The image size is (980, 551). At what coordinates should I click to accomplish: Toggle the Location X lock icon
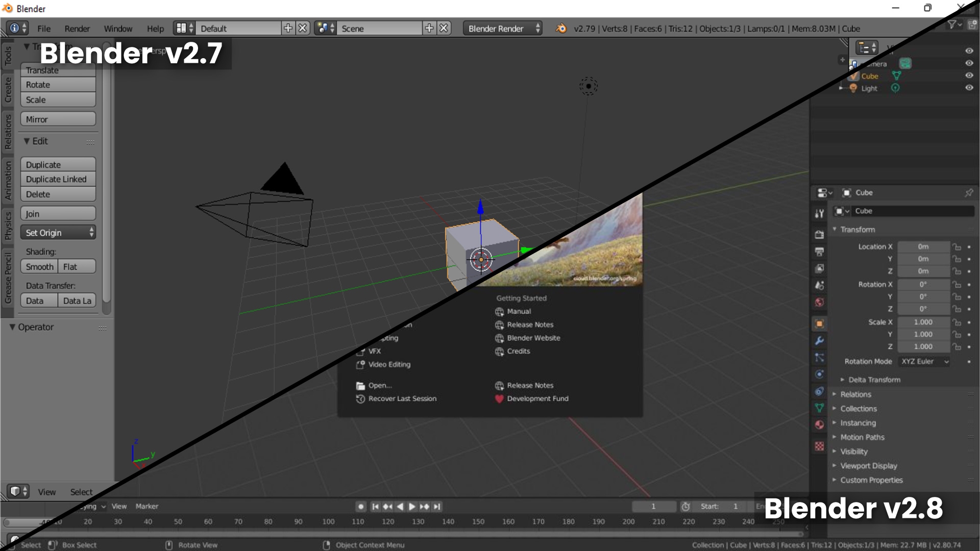(x=957, y=247)
